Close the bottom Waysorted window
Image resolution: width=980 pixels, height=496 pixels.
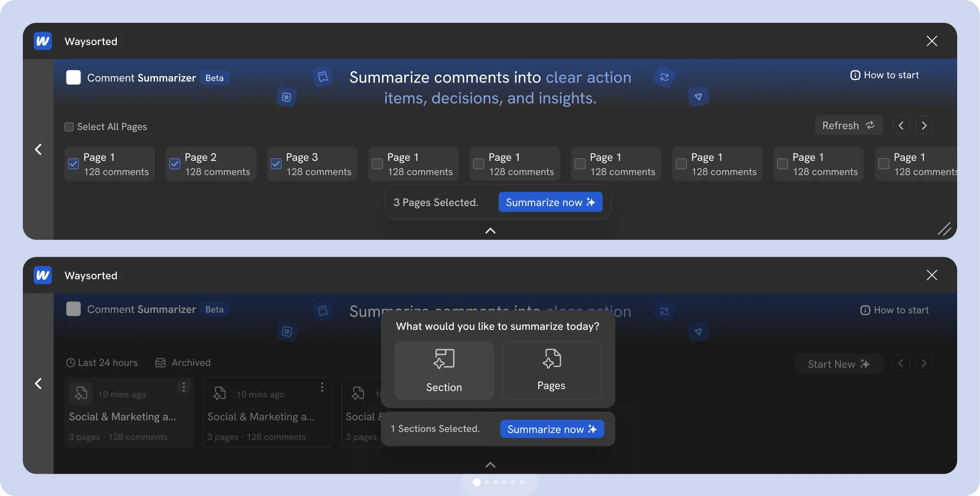(x=932, y=275)
